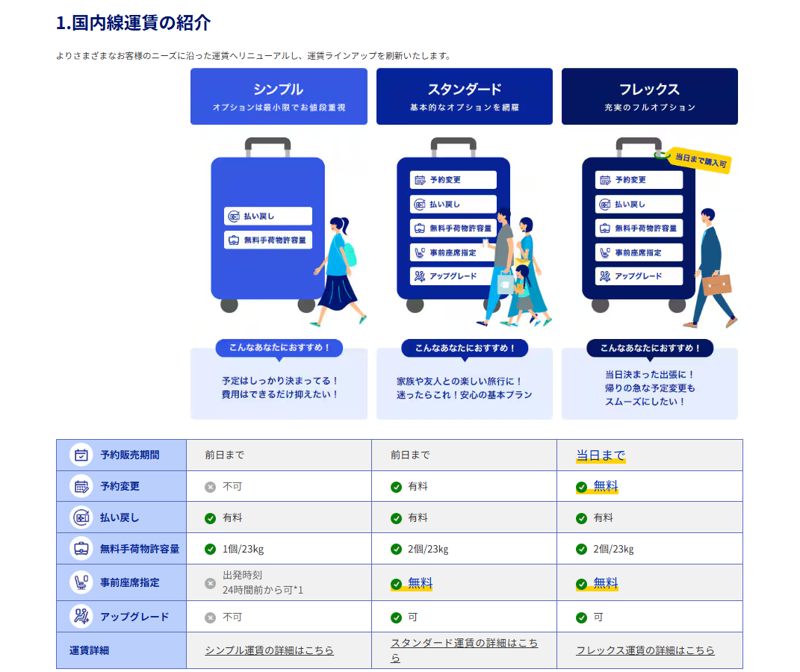Click the 1.国内線運賃の紹介 heading
Viewport: 800px width, 672px height.
pyautogui.click(x=133, y=23)
